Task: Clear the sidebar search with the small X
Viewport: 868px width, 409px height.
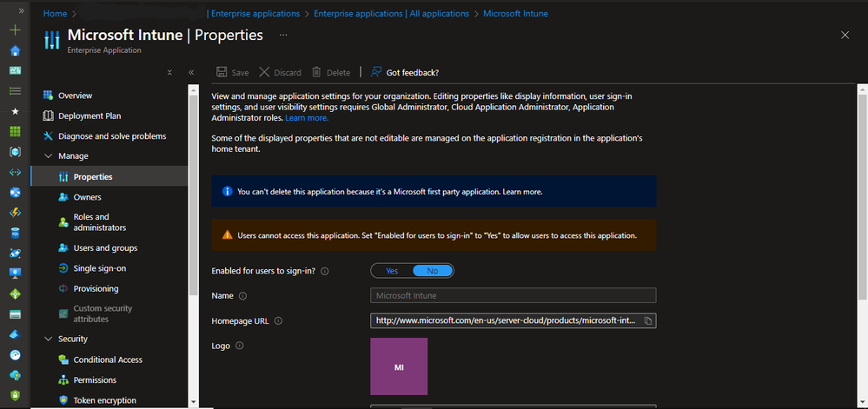Action: [169, 72]
